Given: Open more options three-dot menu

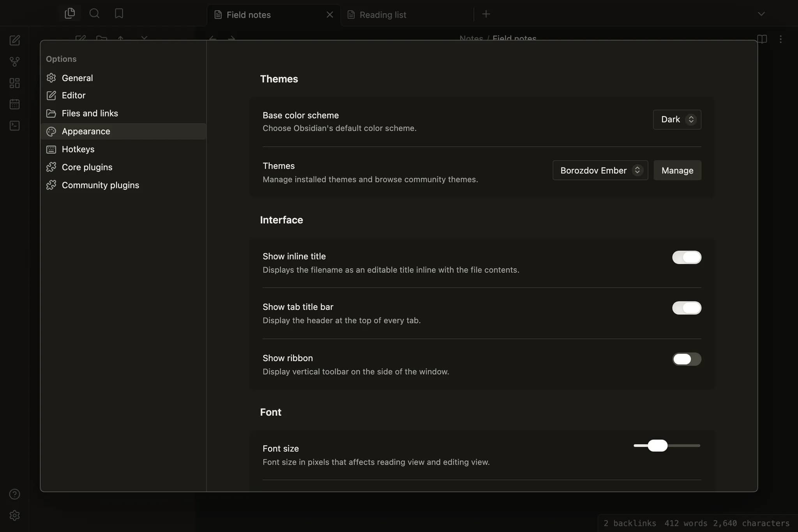Looking at the screenshot, I should (780, 39).
